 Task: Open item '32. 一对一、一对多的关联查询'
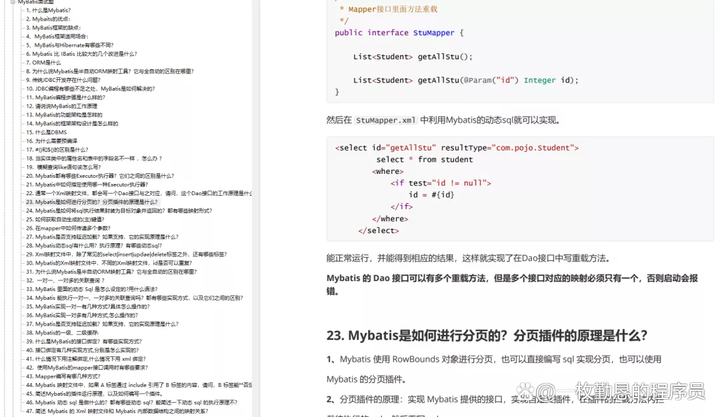tap(65, 281)
